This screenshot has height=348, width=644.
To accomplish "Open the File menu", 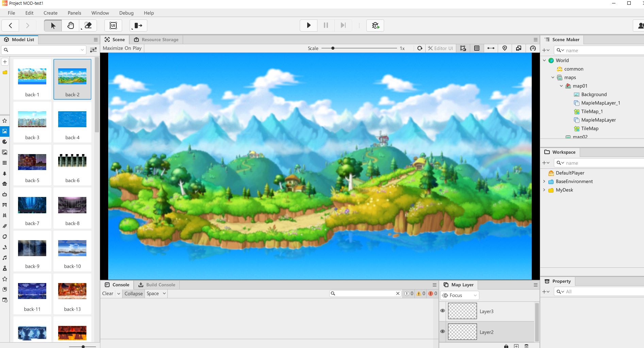I will tap(12, 13).
